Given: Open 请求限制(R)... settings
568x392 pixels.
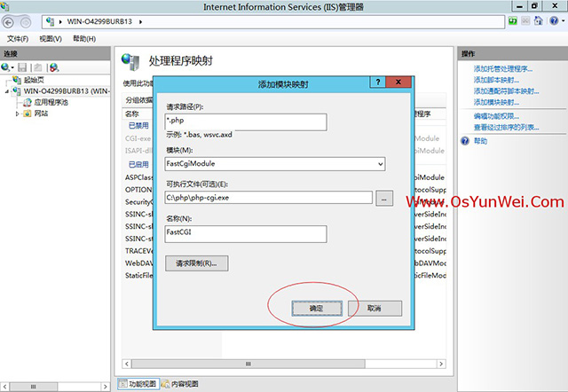Looking at the screenshot, I should point(197,263).
